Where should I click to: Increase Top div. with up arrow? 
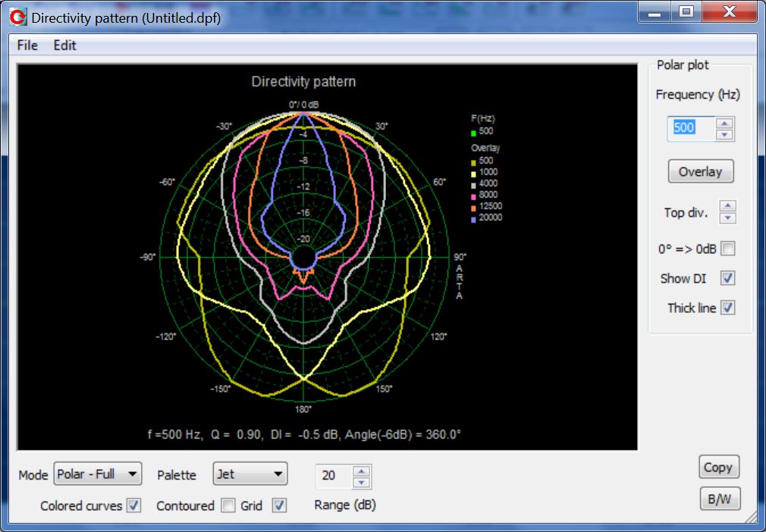(x=727, y=206)
